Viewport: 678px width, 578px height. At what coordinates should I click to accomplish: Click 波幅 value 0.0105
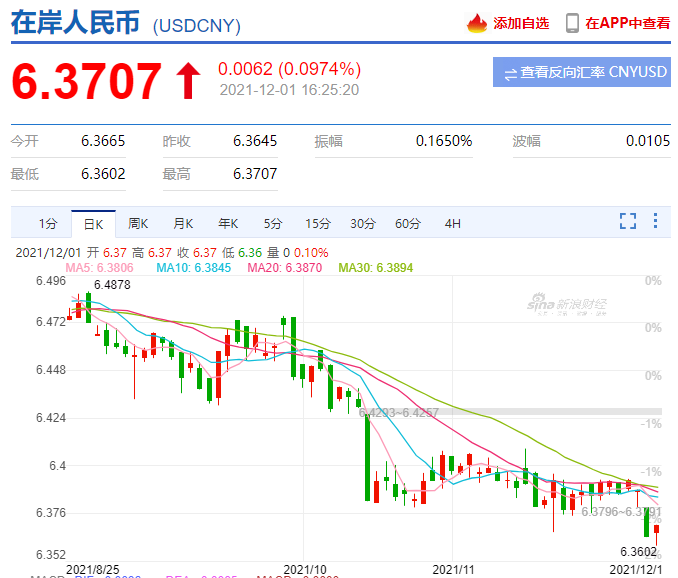pos(648,141)
